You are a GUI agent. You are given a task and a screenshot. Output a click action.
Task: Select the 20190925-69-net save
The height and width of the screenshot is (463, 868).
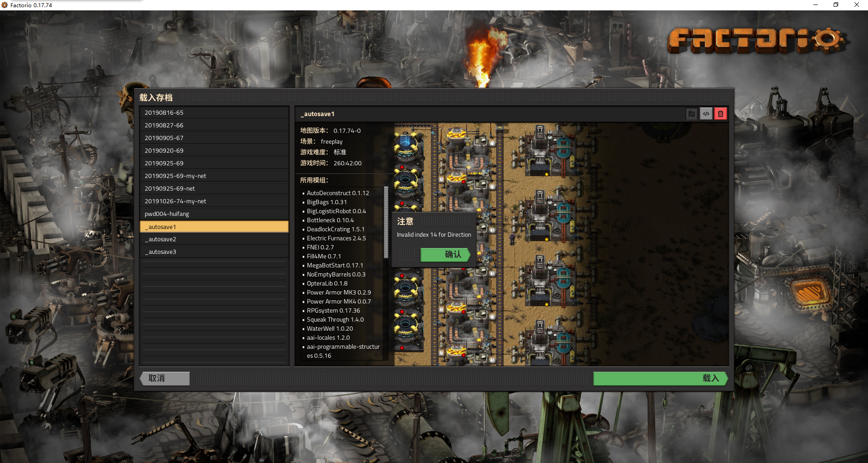point(214,188)
